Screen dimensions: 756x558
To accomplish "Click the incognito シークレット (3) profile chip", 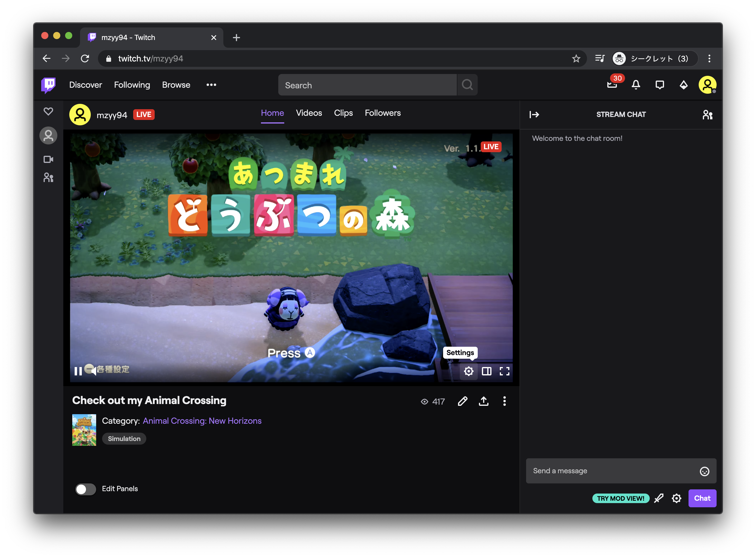I will (654, 58).
